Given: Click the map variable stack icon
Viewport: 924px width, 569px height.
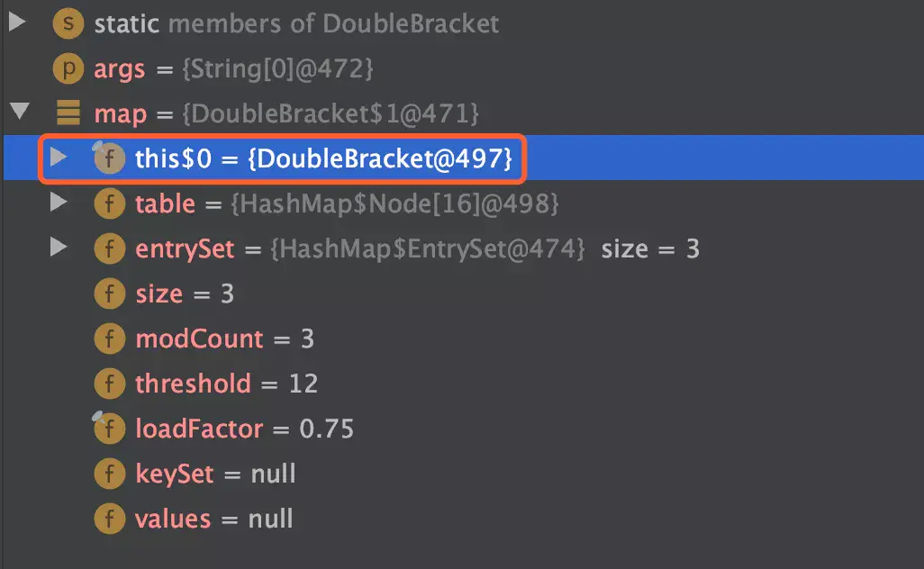Looking at the screenshot, I should pos(68,113).
